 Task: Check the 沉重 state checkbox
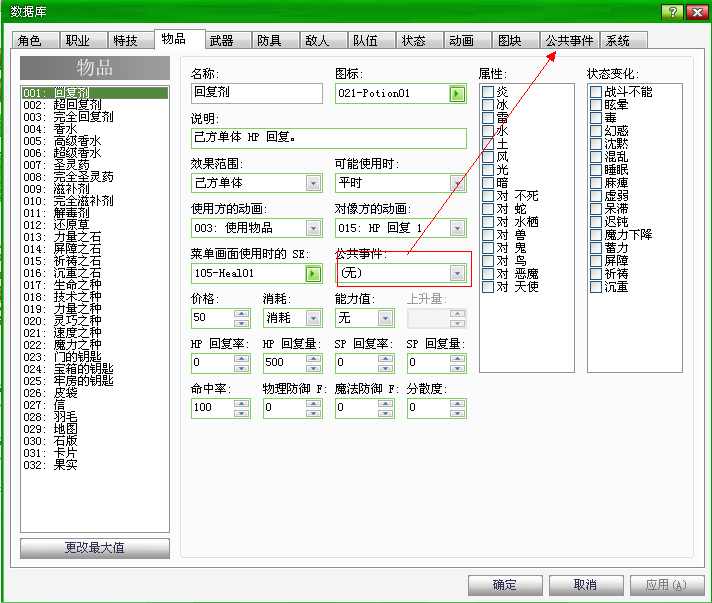pos(596,287)
